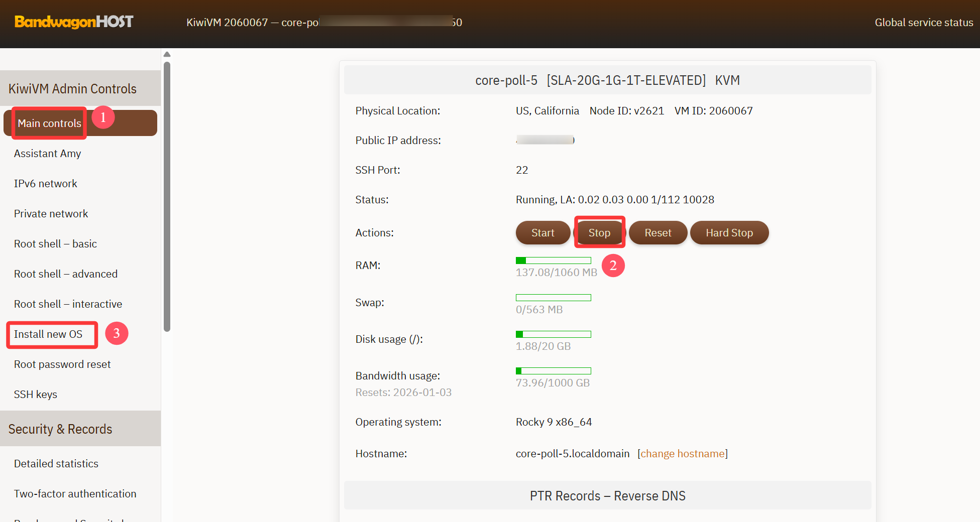The height and width of the screenshot is (522, 980).
Task: Hit the Hard Stop button
Action: [x=729, y=233]
